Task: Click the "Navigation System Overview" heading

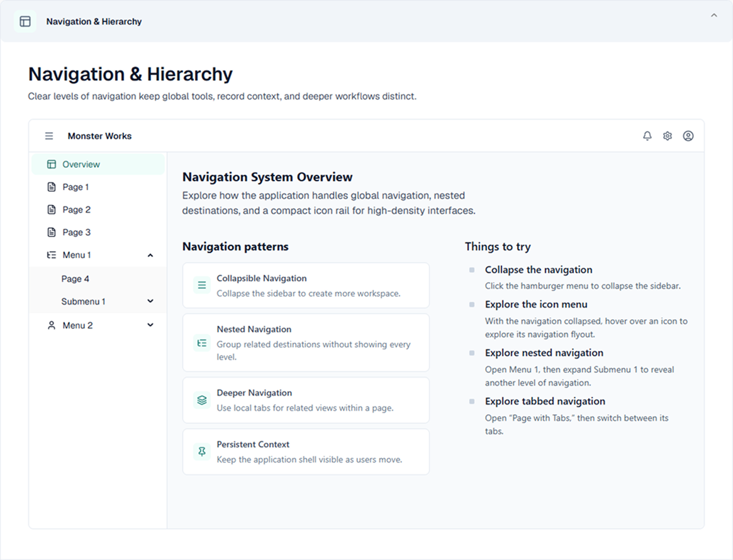Action: pos(267,177)
